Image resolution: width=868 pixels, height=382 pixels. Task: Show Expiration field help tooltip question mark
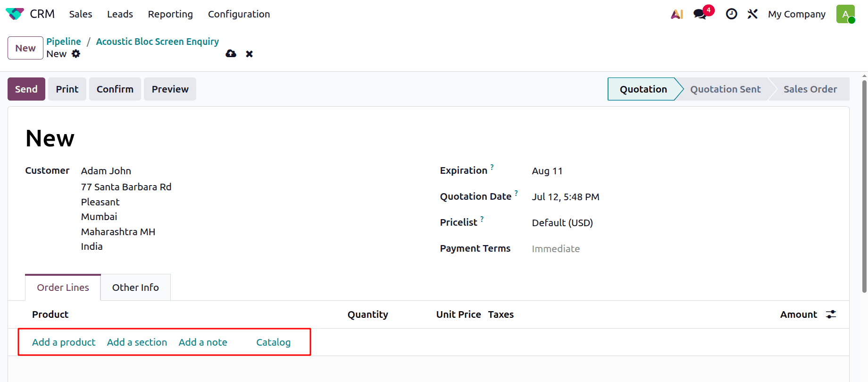coord(492,167)
